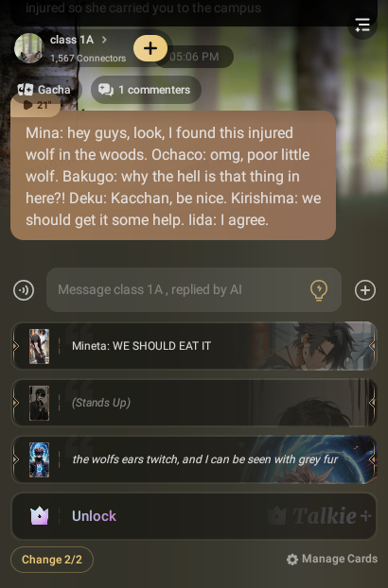This screenshot has width=388, height=588.
Task: View the 1 commenters chat icon
Action: (106, 90)
